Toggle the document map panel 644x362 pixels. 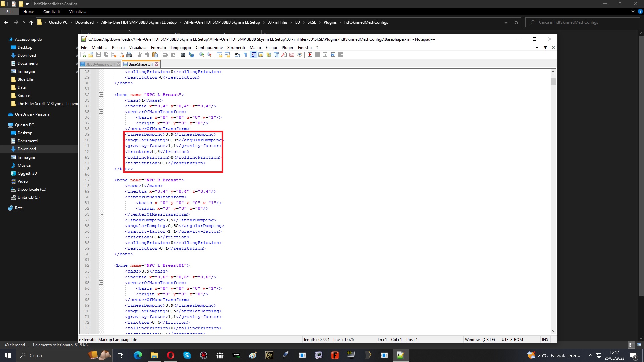coord(269,55)
